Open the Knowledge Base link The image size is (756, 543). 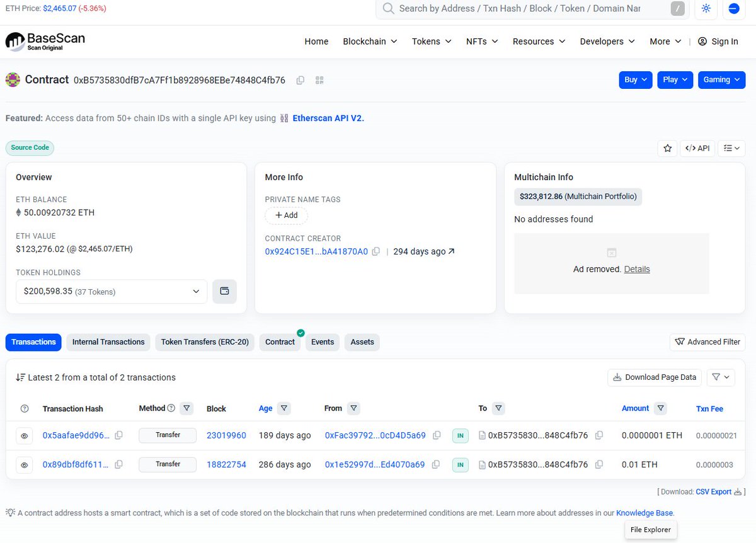click(644, 513)
